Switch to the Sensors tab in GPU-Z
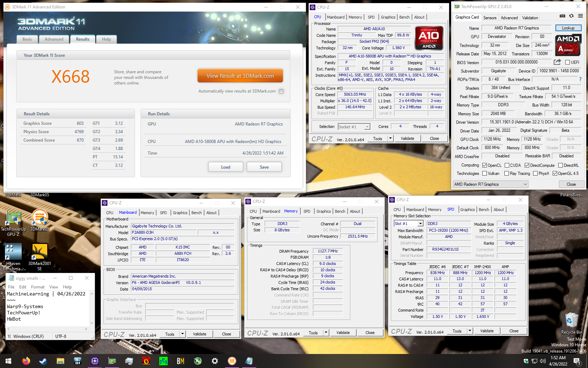Image resolution: width=588 pixels, height=368 pixels. [490, 18]
